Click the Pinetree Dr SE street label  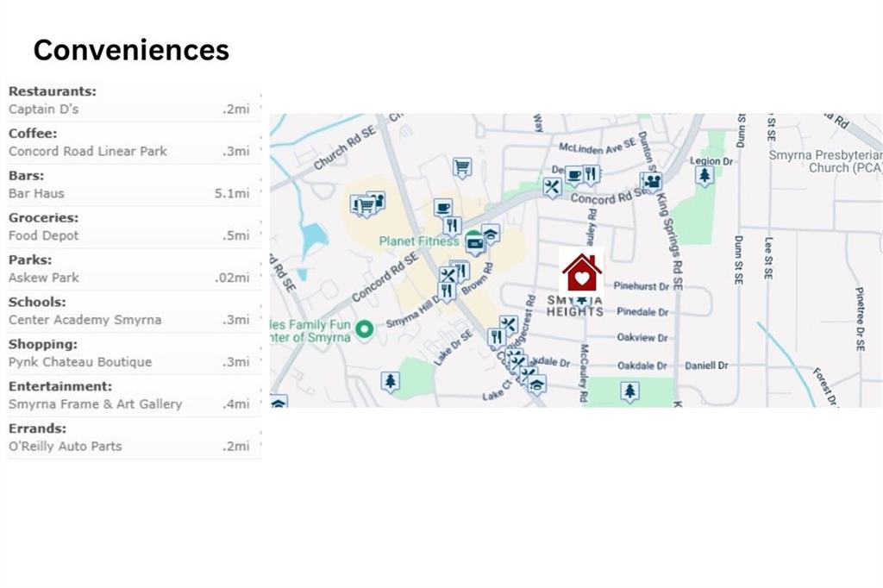point(860,319)
